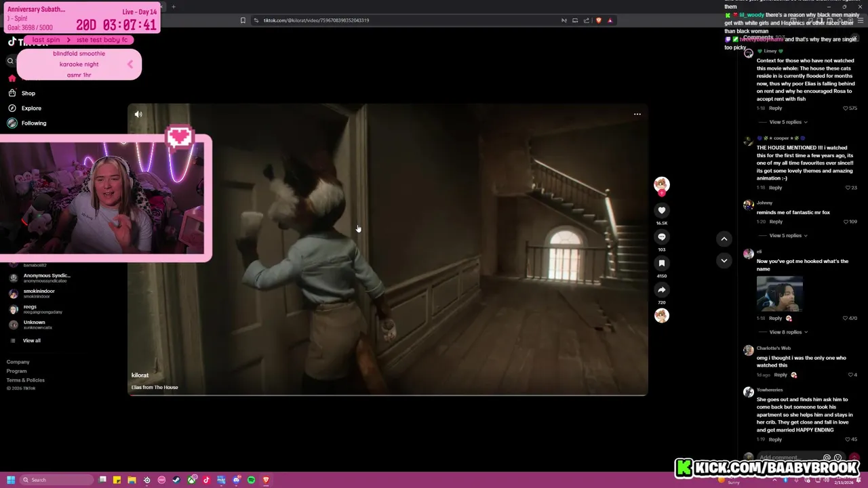Open video comments with the speech bubble icon

[x=662, y=237]
